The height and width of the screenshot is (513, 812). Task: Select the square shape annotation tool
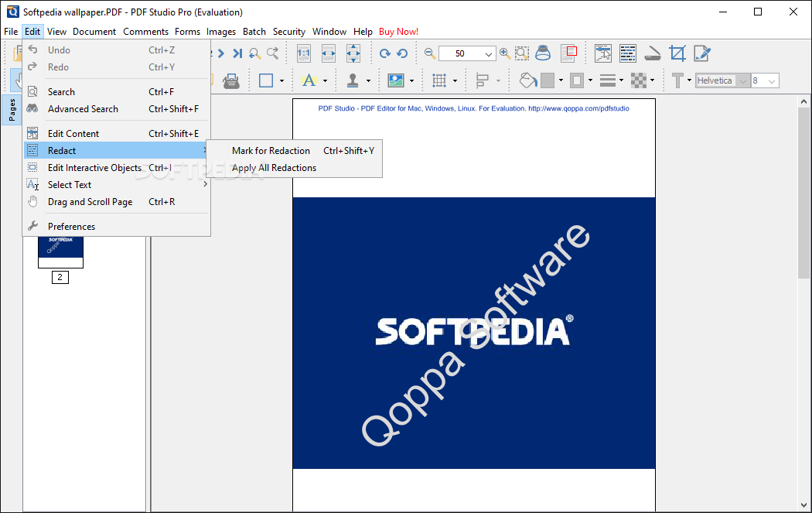(x=266, y=80)
